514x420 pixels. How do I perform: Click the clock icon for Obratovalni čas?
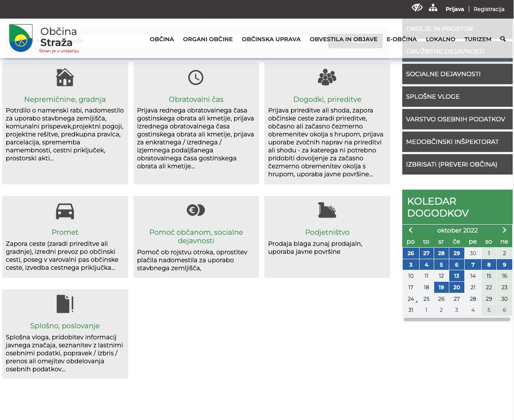[196, 78]
